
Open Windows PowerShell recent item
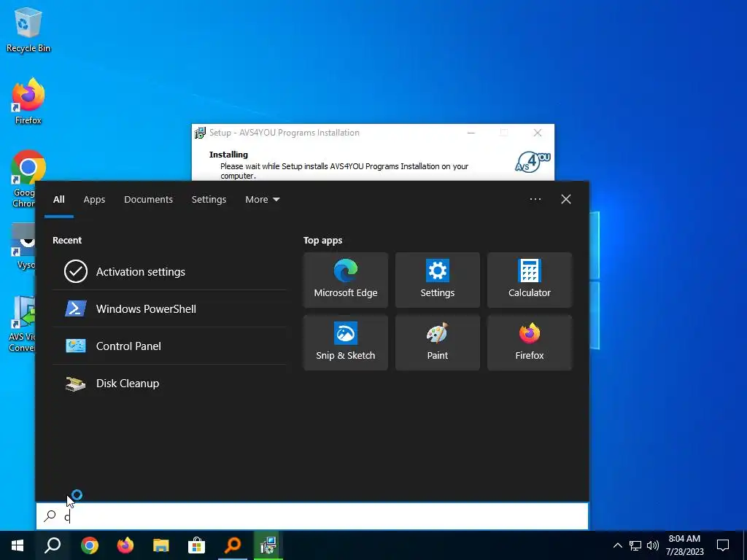click(169, 308)
